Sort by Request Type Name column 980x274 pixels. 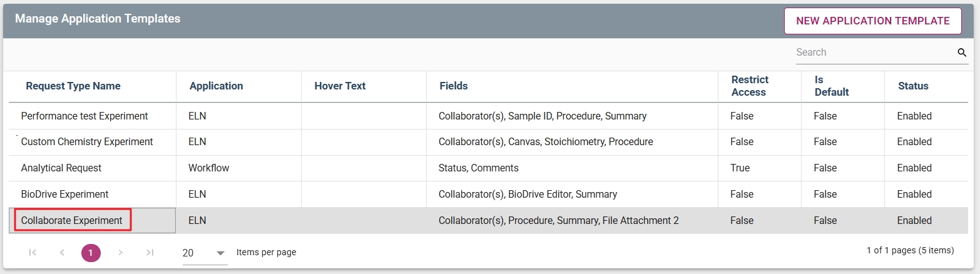point(73,86)
